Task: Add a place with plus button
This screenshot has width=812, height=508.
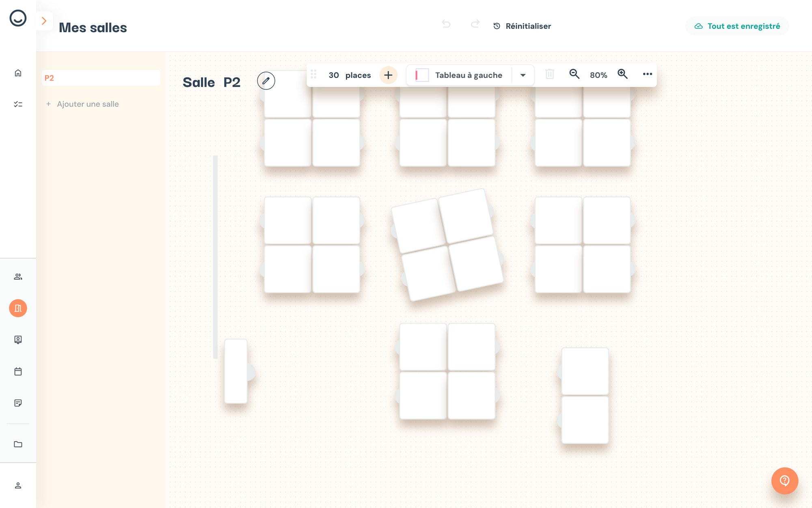Action: [388, 75]
